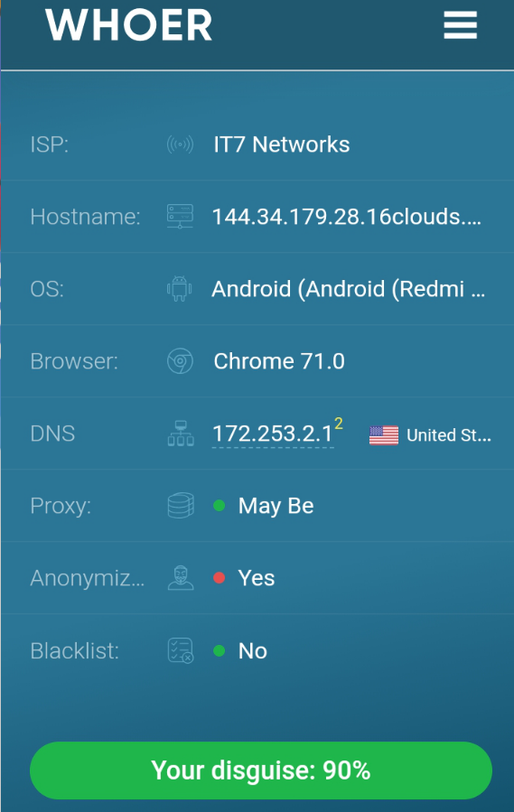Click the Proxy database stack icon
The height and width of the screenshot is (812, 514).
tap(181, 506)
